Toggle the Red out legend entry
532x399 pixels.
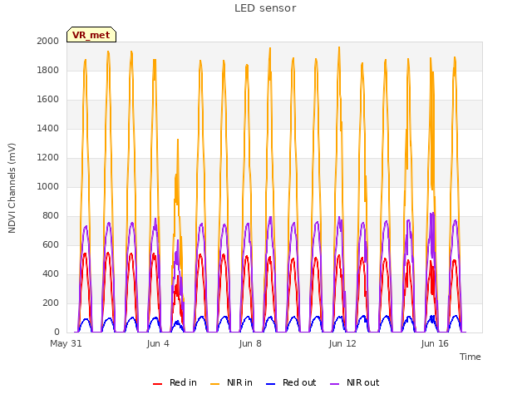pos(291,382)
